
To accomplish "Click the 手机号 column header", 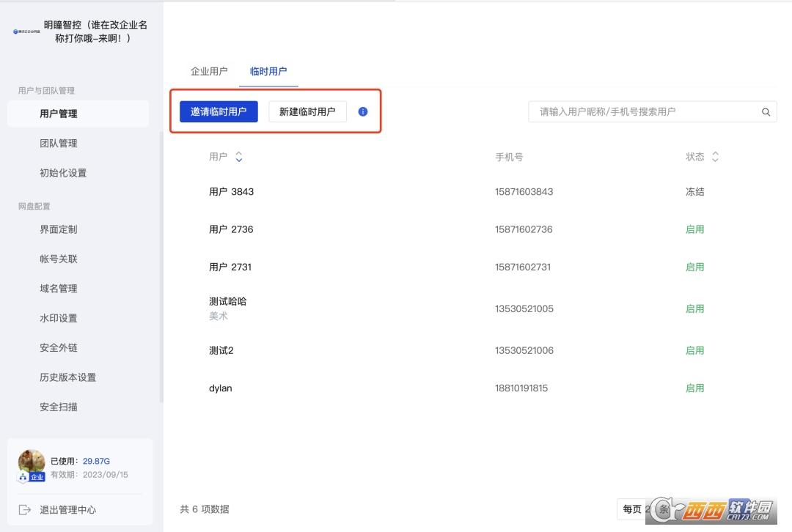I will click(509, 157).
